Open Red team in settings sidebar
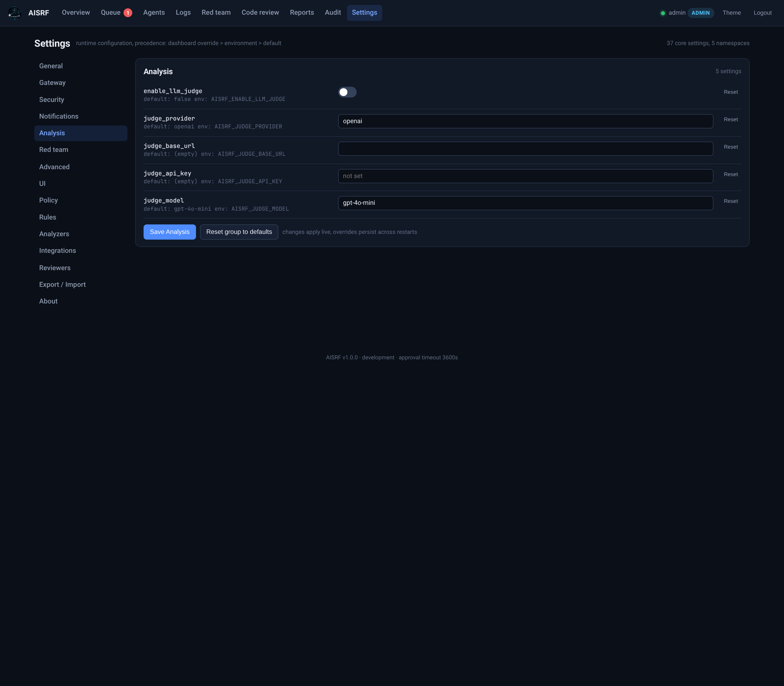Image resolution: width=784 pixels, height=686 pixels. [x=81, y=150]
